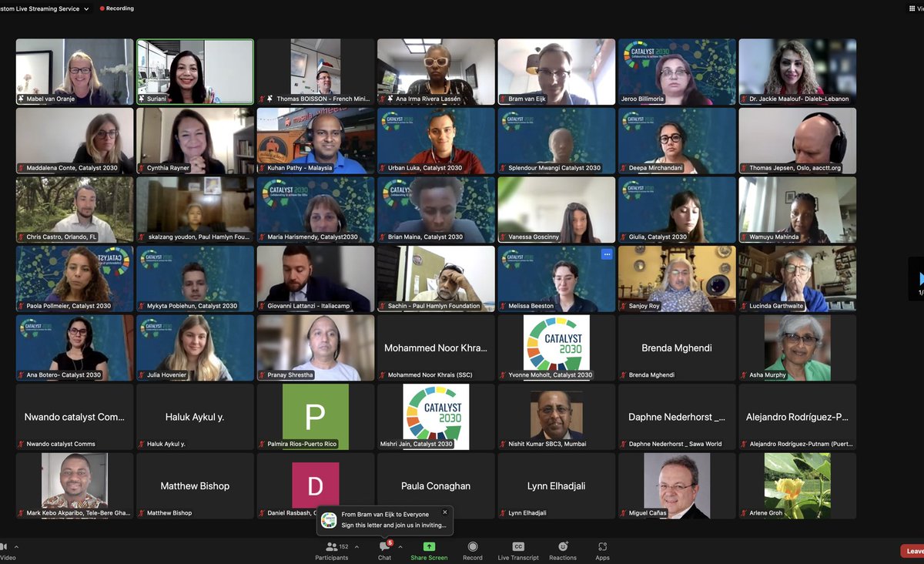924x564 pixels.
Task: Click the red Recording indicator
Action: point(119,8)
